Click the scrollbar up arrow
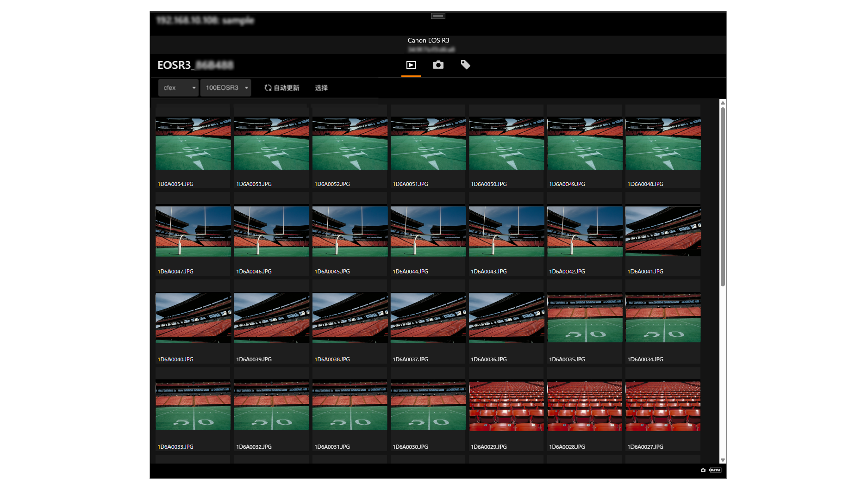868x489 pixels. point(723,103)
